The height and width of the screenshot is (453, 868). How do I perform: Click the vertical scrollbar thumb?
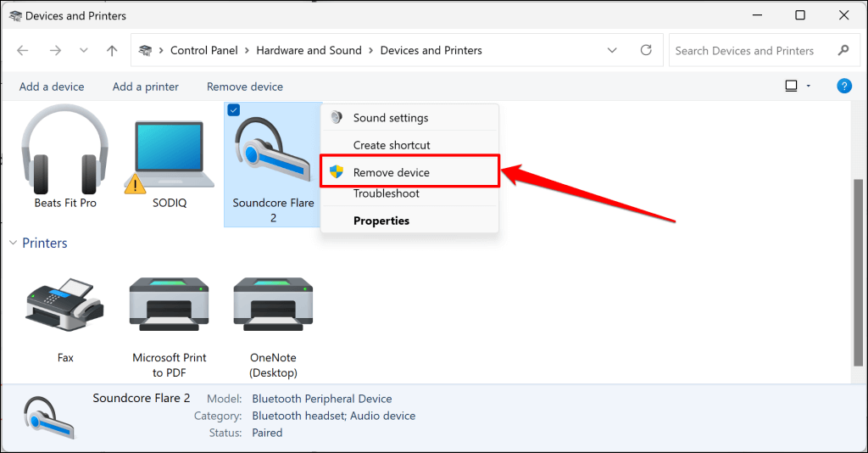point(858,272)
